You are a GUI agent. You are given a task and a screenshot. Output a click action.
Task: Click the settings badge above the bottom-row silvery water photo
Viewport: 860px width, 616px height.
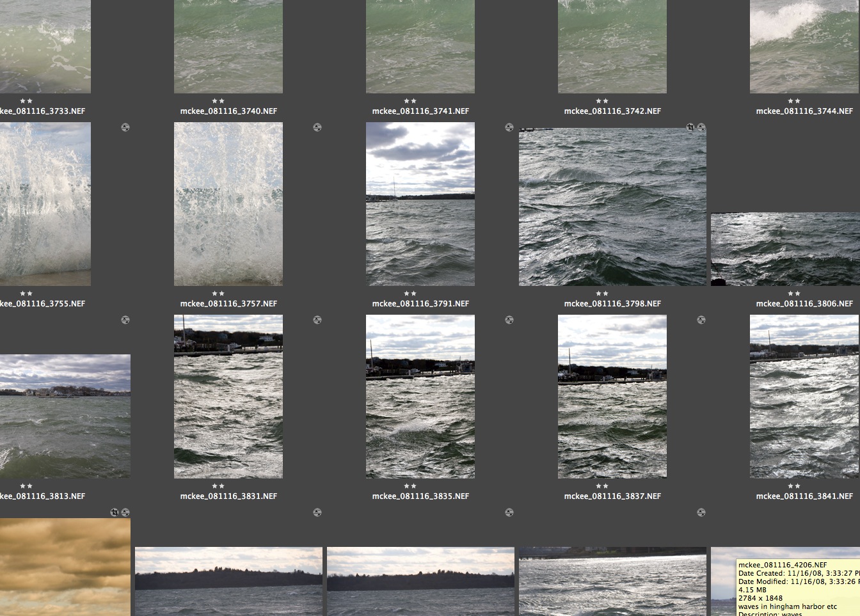[x=701, y=512]
